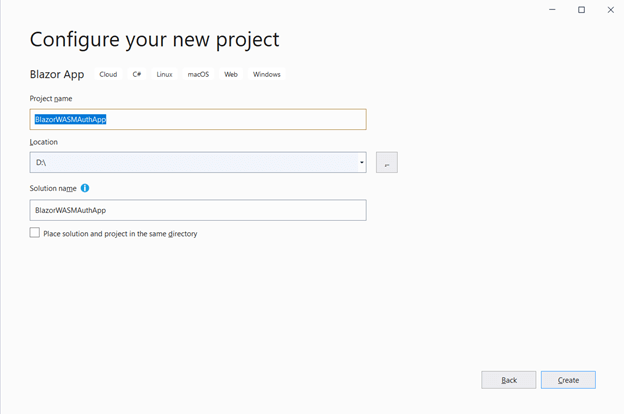Expand the Location dropdown arrow

pyautogui.click(x=361, y=162)
